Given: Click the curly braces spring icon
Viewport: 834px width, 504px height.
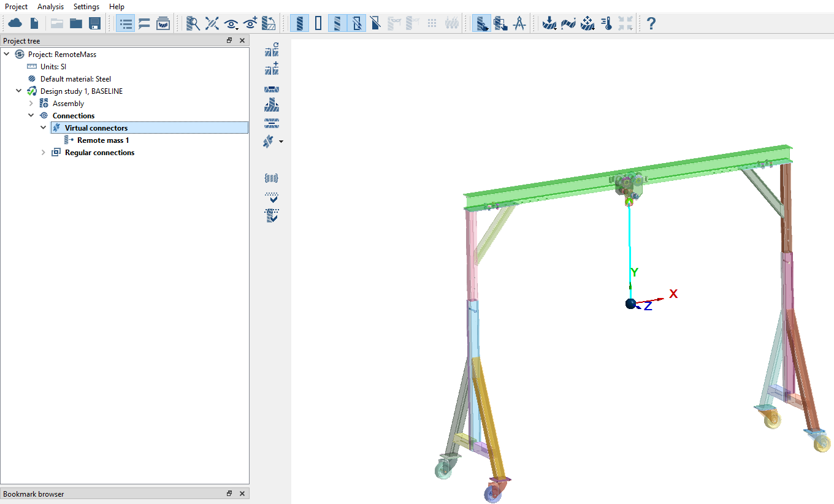Looking at the screenshot, I should pos(272,178).
